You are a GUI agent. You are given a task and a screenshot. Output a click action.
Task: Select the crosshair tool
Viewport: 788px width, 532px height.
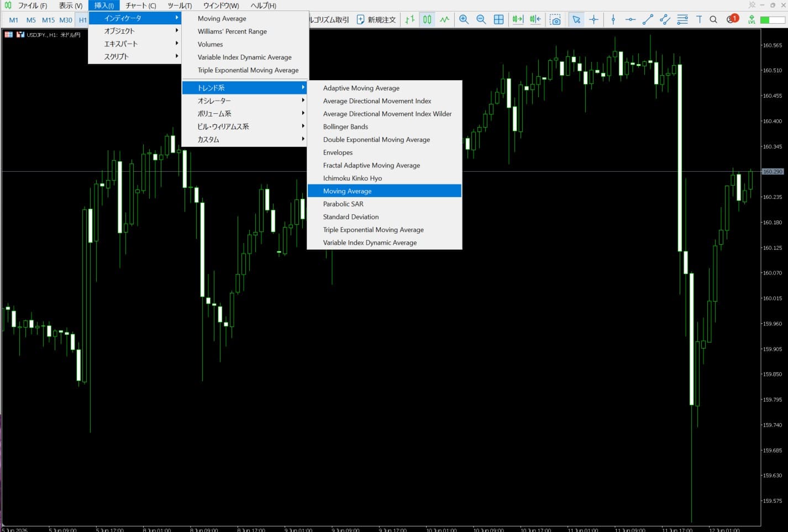tap(594, 19)
